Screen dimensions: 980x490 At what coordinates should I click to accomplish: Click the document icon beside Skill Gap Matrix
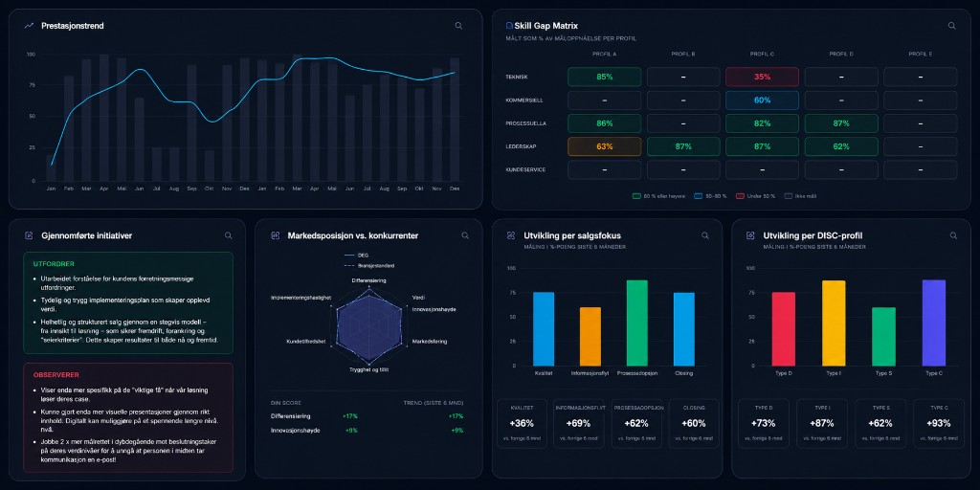509,26
